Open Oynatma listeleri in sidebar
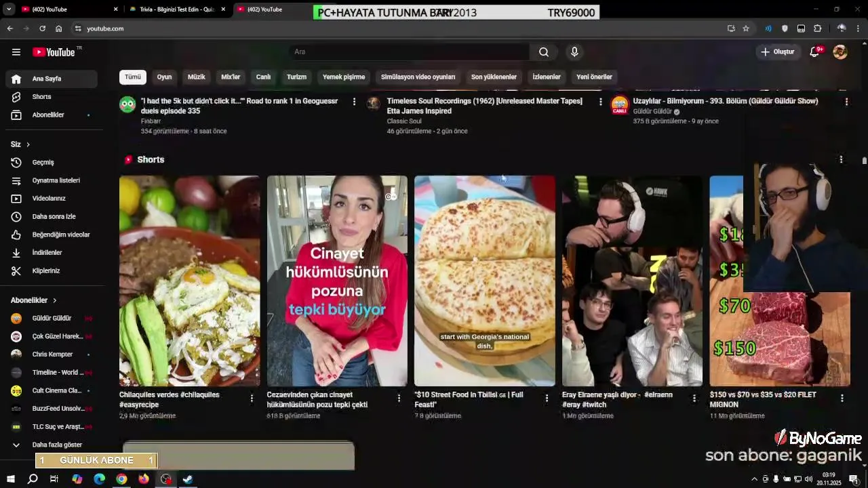The image size is (868, 488). (52, 180)
